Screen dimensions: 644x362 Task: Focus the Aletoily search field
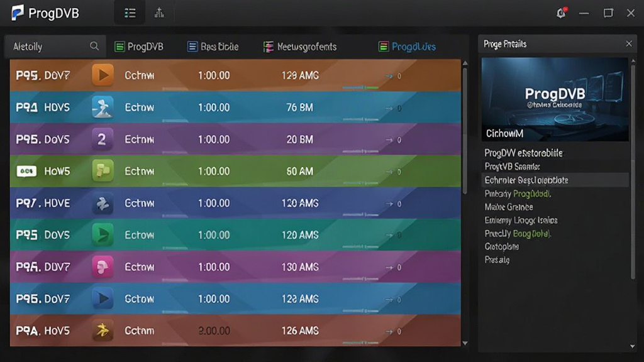pos(55,47)
